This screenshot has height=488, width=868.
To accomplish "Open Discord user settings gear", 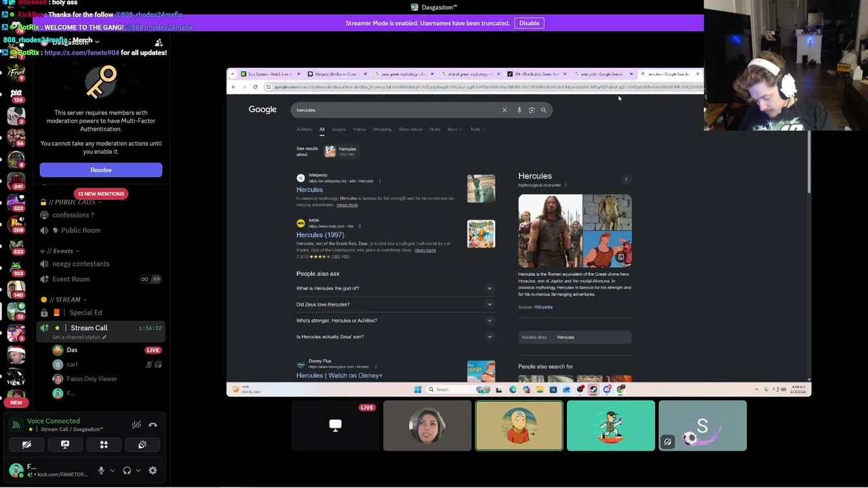I will (153, 470).
